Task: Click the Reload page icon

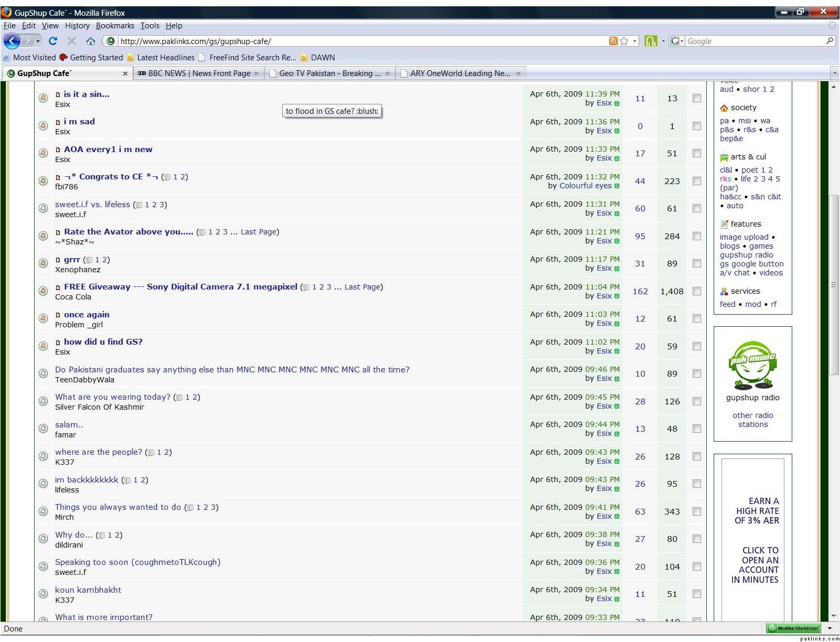Action: (52, 41)
